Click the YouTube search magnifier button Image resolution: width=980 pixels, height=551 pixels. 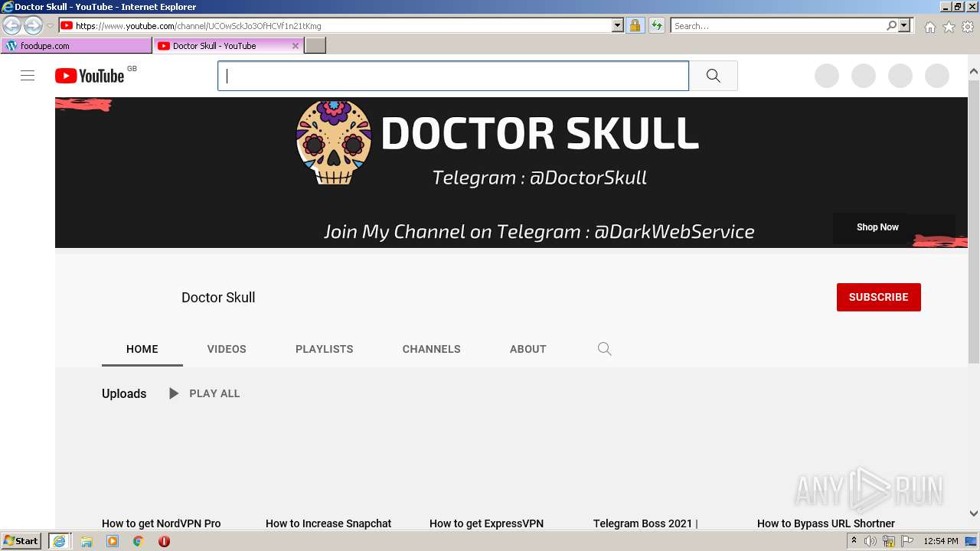[713, 76]
